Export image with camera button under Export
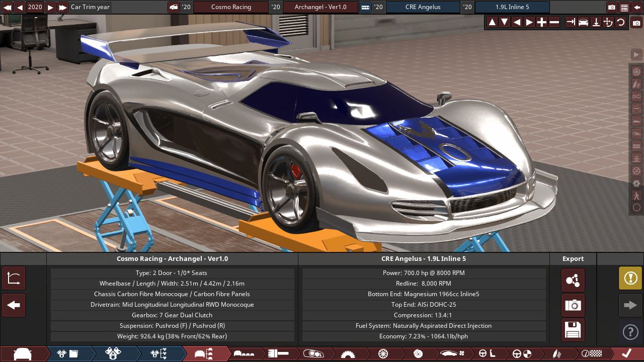This screenshot has height=362, width=644. 573,305
